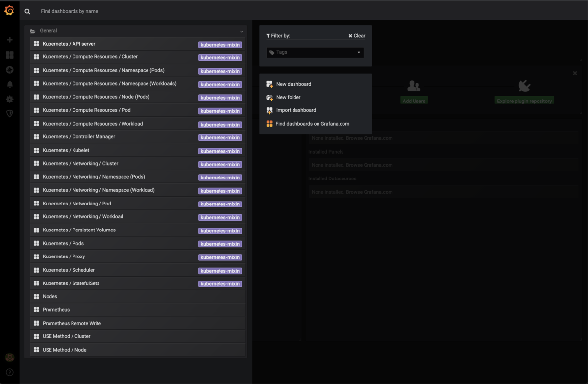Click kubernetes-mixin tag on Scheduler row
The image size is (588, 384).
click(220, 271)
